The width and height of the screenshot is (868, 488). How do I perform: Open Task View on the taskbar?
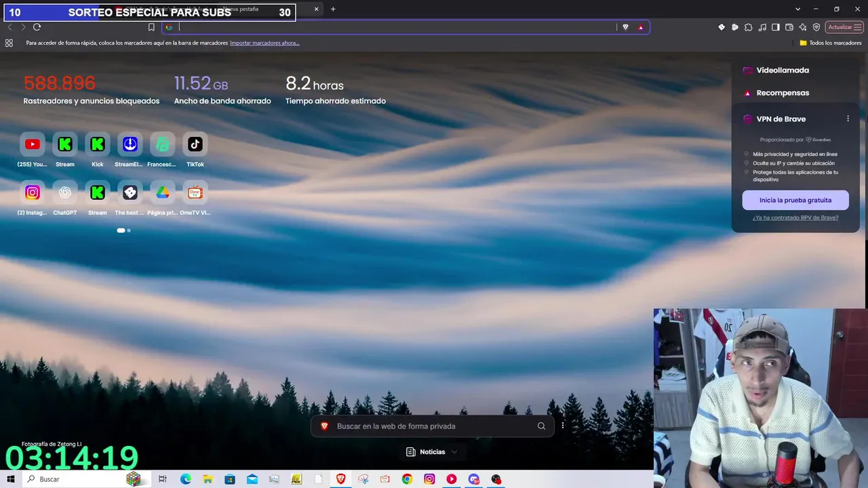click(x=163, y=479)
